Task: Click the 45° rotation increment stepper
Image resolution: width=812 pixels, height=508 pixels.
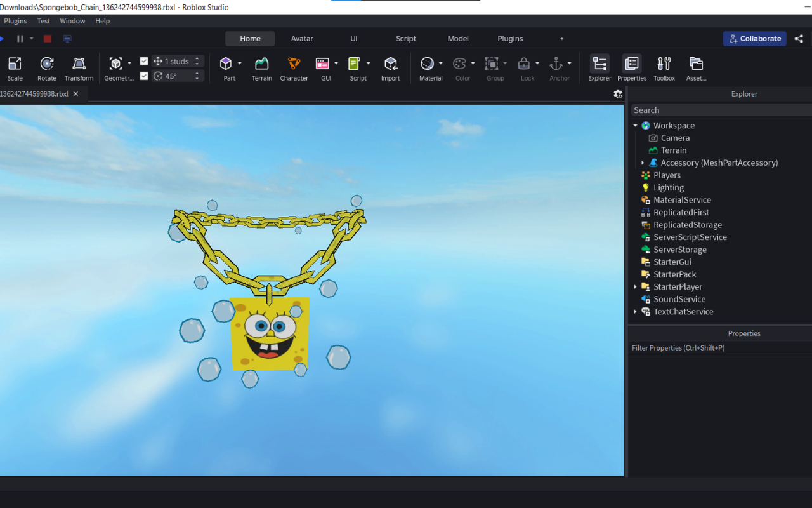Action: point(197,76)
